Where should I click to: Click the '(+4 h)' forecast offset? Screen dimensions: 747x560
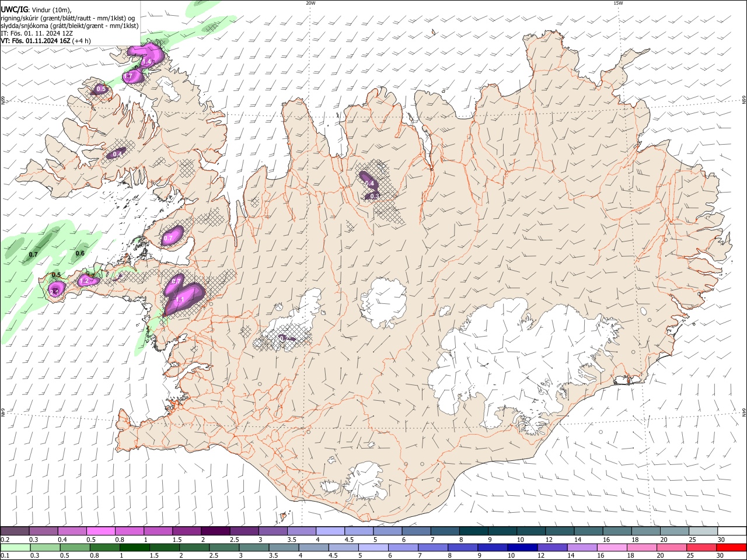pyautogui.click(x=82, y=41)
